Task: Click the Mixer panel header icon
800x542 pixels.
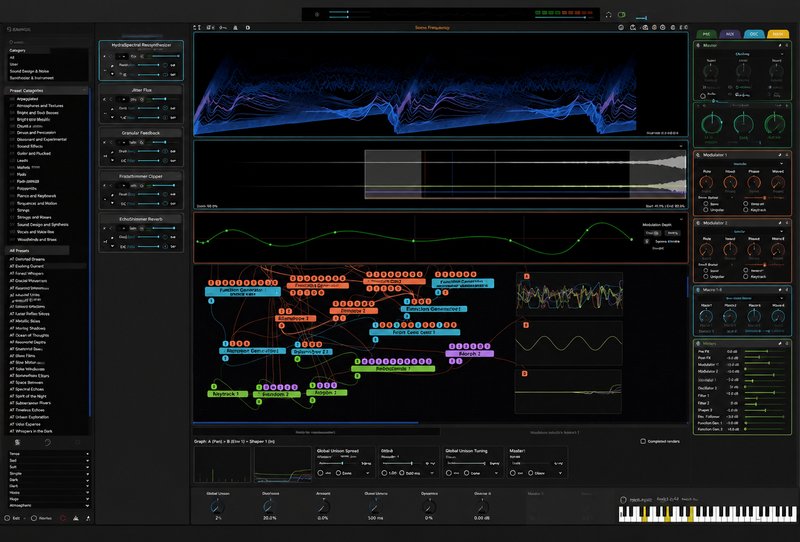Action: [x=698, y=343]
